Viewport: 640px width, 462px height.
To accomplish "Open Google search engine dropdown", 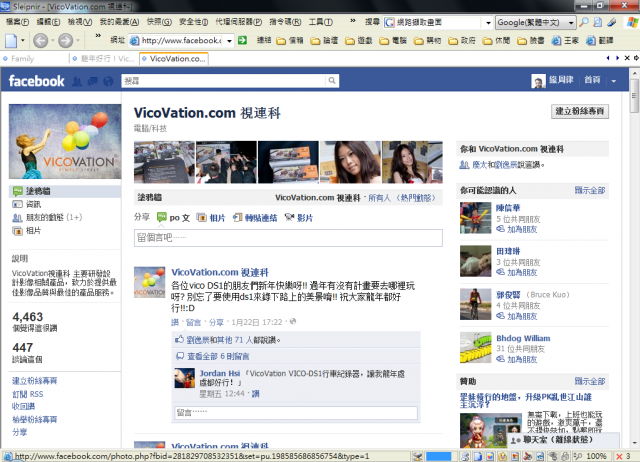I will (x=571, y=23).
